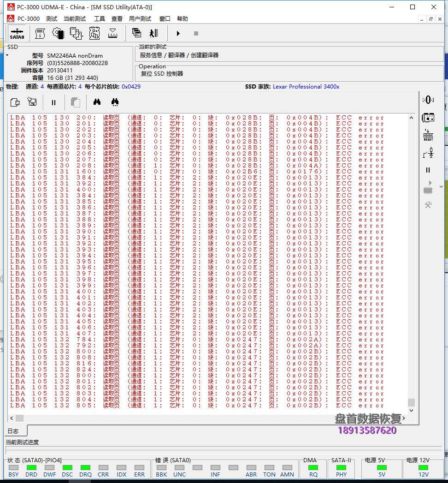
Task: Click the running man exit icon
Action: click(x=154, y=33)
